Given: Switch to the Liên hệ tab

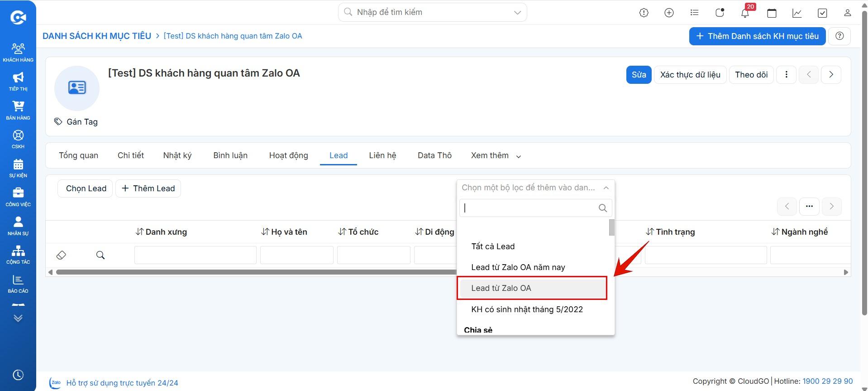Looking at the screenshot, I should point(382,155).
